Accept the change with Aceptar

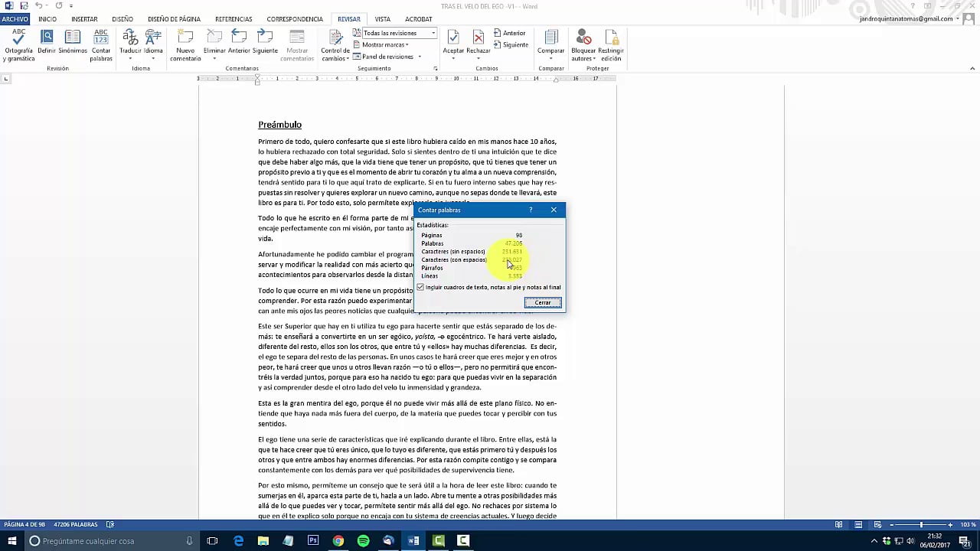[x=453, y=46]
